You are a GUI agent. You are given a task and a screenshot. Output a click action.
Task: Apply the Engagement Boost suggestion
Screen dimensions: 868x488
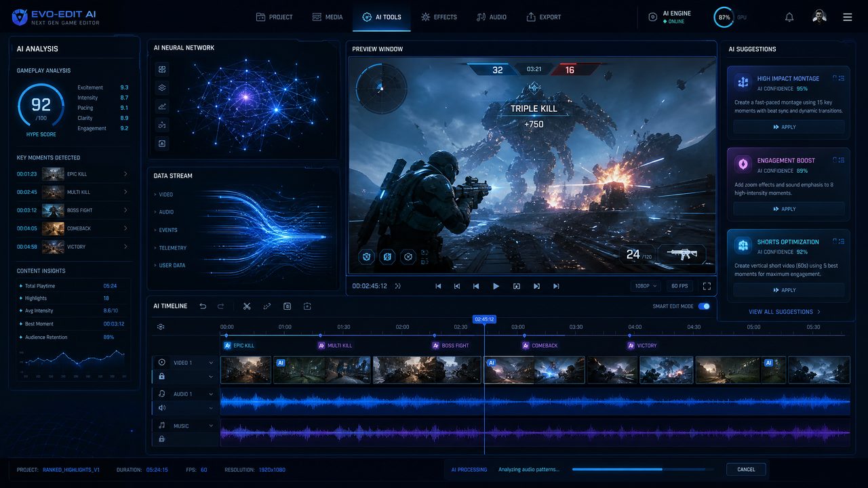coord(789,209)
